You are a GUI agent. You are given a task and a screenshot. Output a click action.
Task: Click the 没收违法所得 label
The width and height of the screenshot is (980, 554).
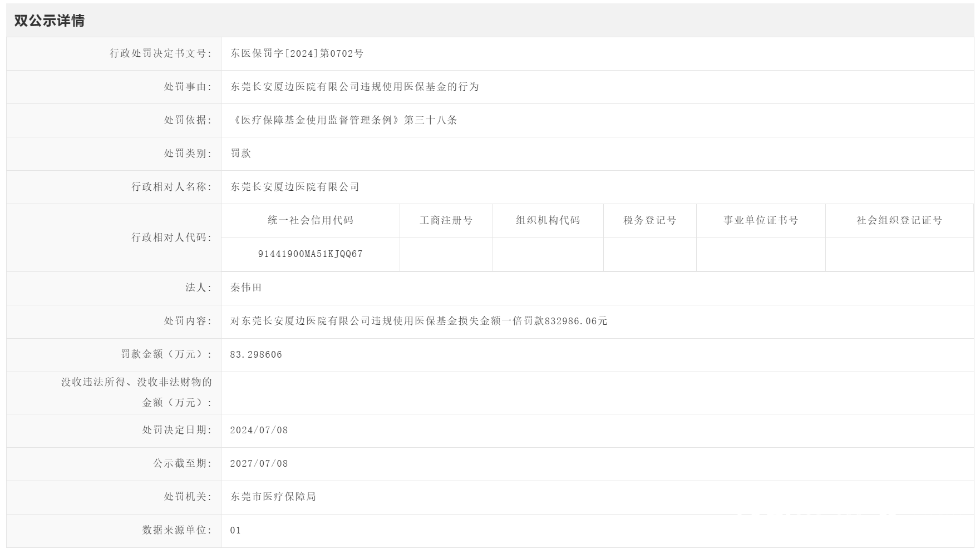pos(136,392)
